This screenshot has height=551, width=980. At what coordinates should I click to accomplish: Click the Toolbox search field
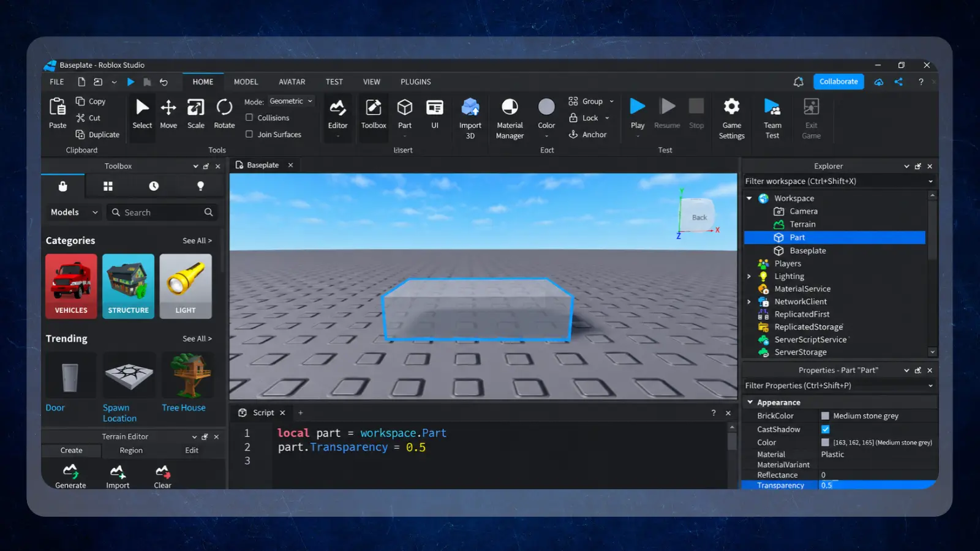(x=162, y=212)
